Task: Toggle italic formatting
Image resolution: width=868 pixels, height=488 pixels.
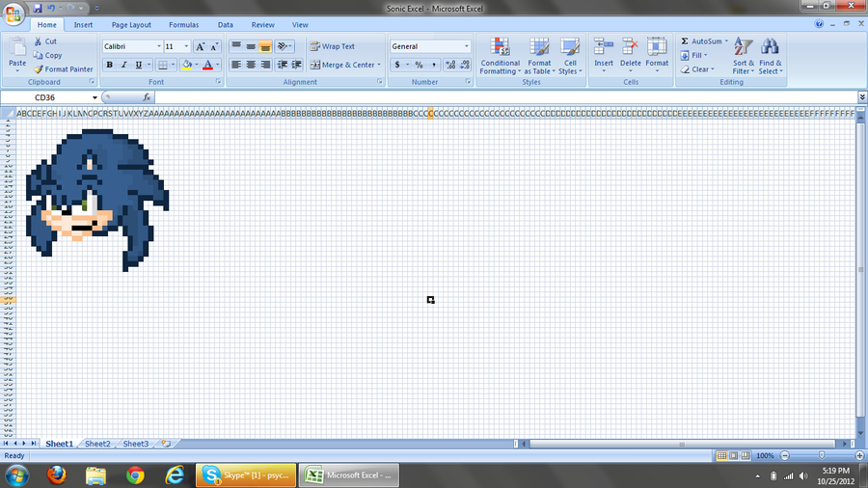Action: (x=124, y=65)
